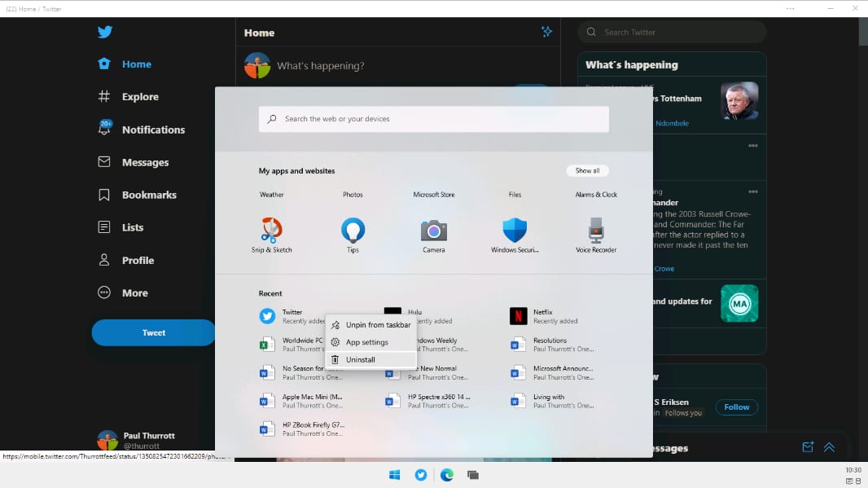Open options above the Commander trend

(753, 146)
